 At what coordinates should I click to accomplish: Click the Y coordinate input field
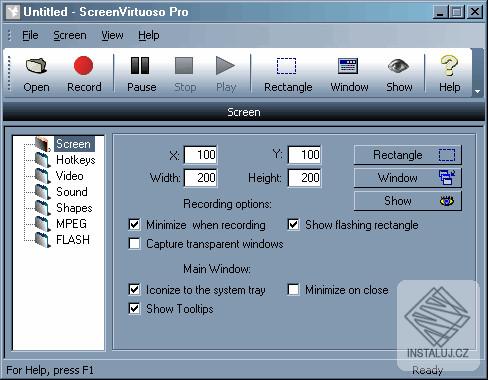[x=304, y=155]
